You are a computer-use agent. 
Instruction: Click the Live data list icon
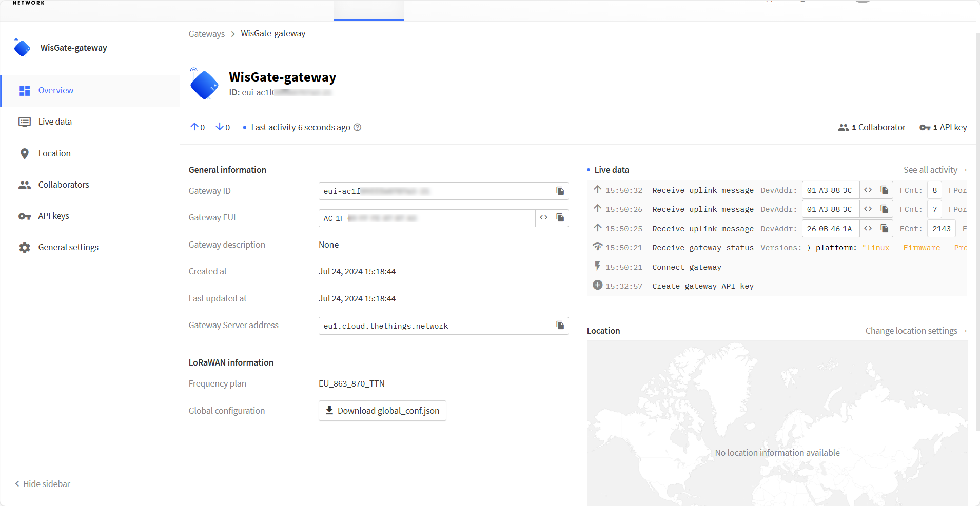25,122
